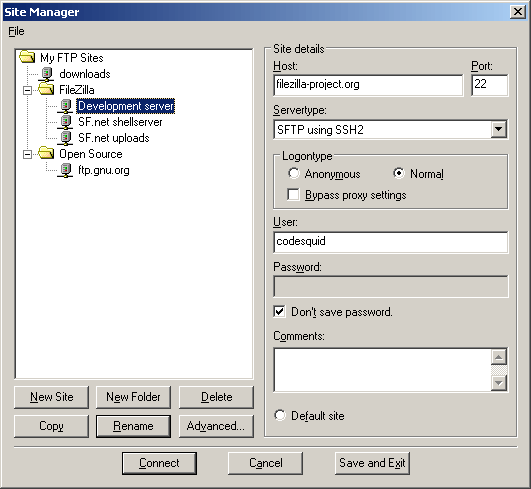Click into the Host input field

pyautogui.click(x=368, y=85)
